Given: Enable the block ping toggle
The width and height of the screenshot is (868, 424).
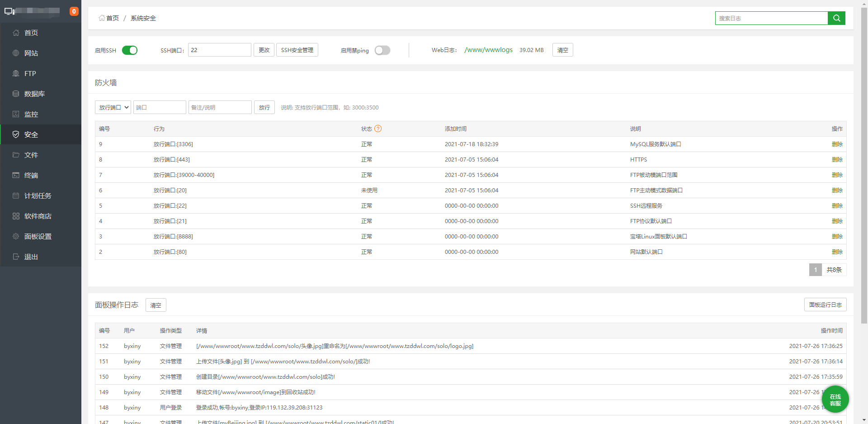Looking at the screenshot, I should click(x=382, y=50).
